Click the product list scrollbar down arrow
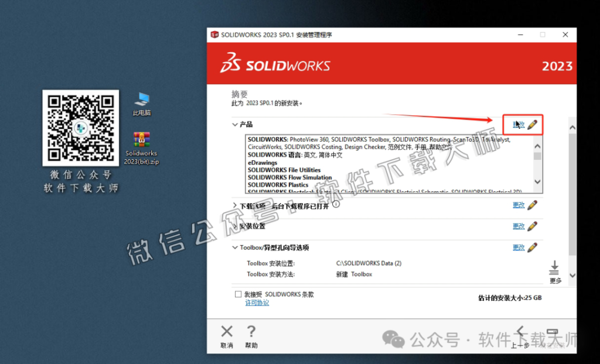Viewport: 600px width, 364px height. pos(537,182)
